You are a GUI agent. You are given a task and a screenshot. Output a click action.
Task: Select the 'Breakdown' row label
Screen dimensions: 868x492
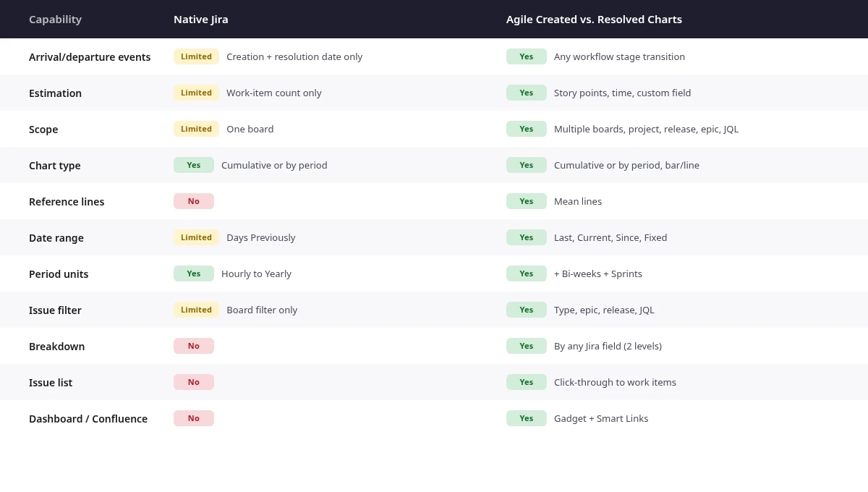[56, 347]
